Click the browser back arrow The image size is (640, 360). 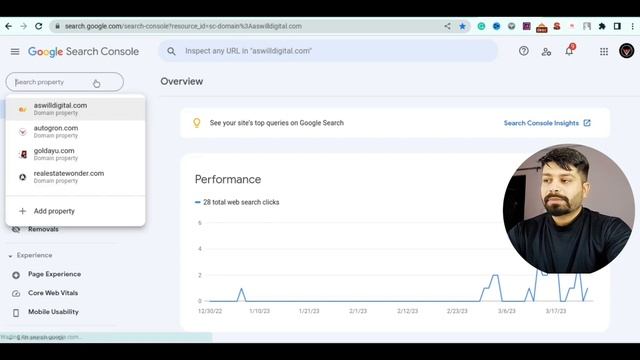pyautogui.click(x=9, y=26)
